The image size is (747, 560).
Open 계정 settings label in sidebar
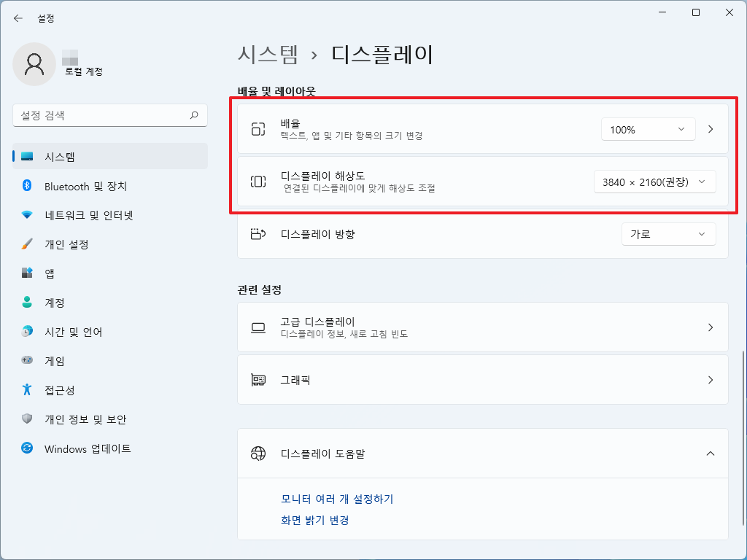point(54,303)
